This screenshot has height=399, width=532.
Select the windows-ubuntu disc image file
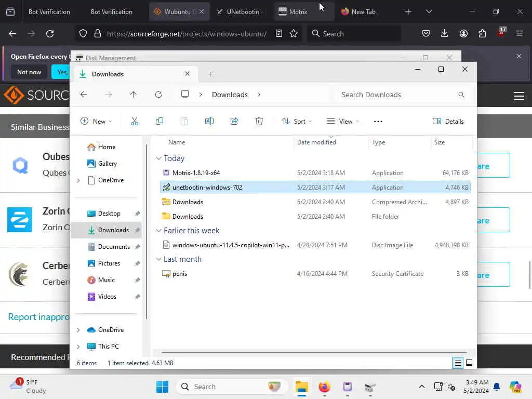(315, 245)
